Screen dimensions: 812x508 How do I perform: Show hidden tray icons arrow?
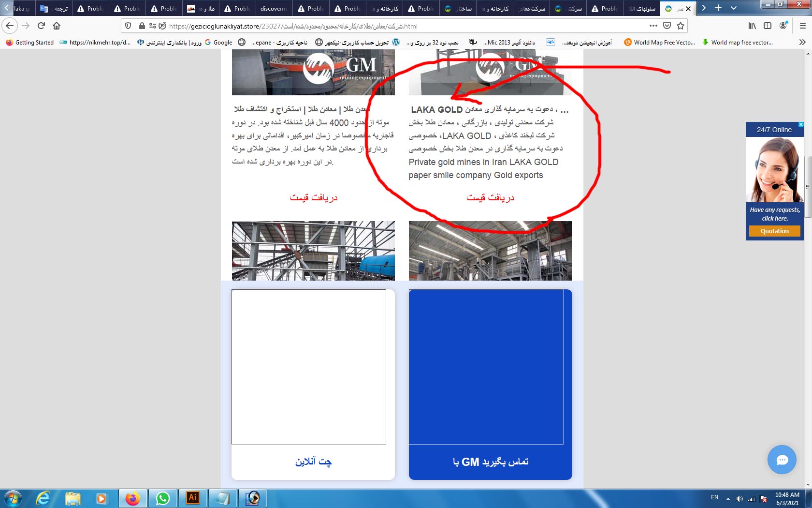pyautogui.click(x=728, y=498)
